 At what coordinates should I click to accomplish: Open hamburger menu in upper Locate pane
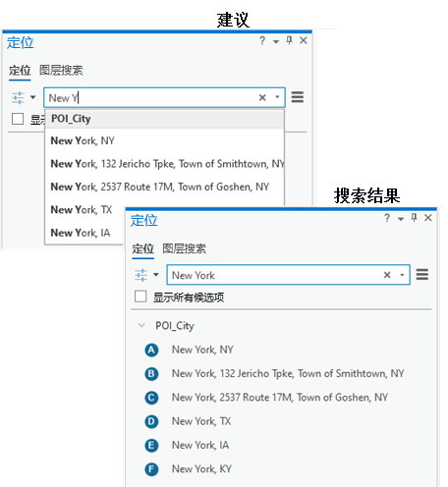(x=298, y=97)
